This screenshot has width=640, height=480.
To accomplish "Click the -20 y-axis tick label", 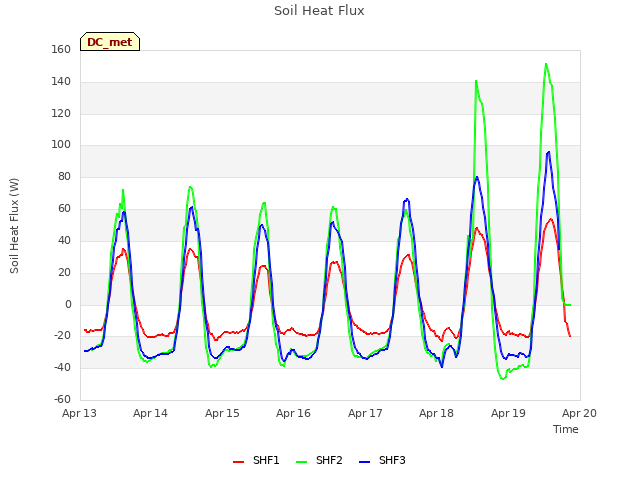I will point(62,336).
